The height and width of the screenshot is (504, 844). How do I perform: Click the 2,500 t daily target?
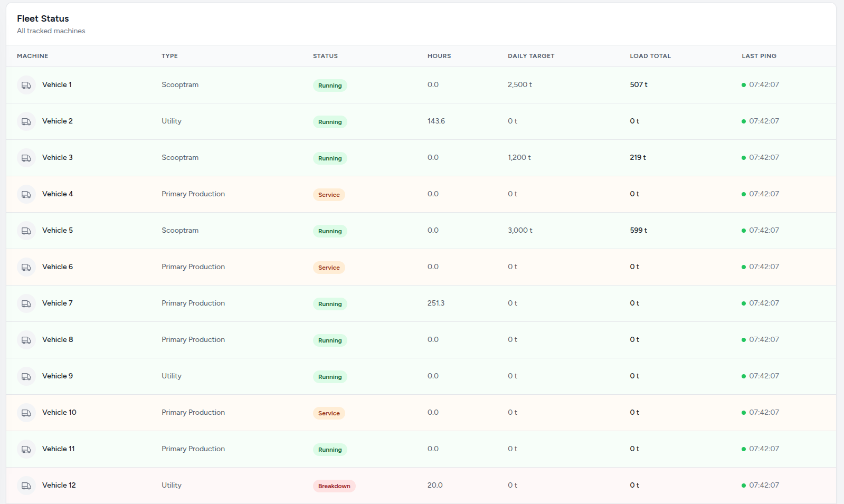coord(520,84)
